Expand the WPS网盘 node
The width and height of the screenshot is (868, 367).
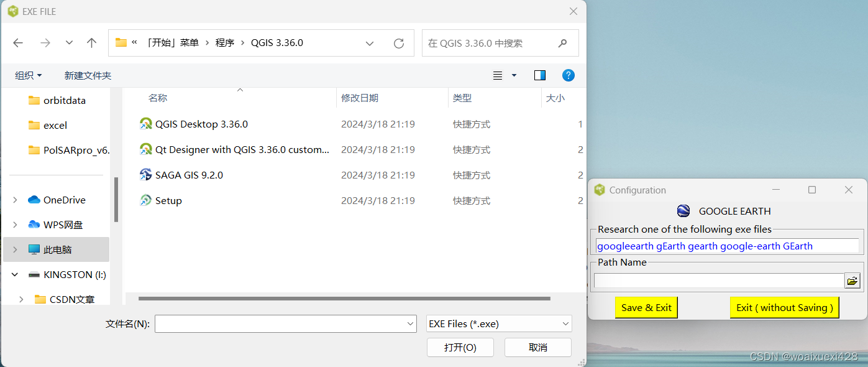15,225
